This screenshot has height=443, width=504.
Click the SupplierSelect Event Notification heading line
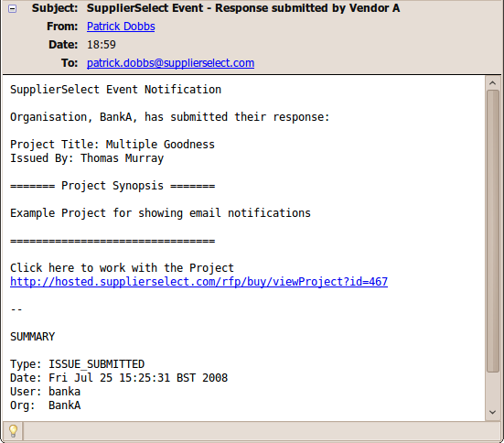tap(116, 90)
